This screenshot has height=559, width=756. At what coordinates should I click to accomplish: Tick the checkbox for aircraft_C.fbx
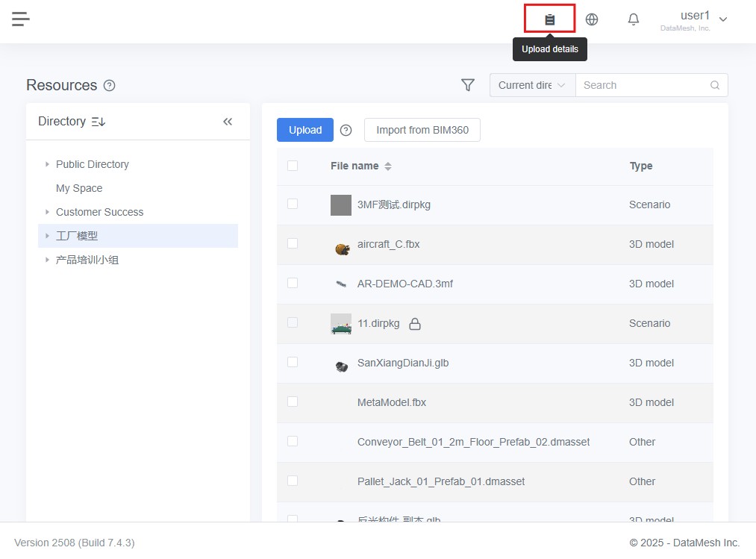coord(293,243)
